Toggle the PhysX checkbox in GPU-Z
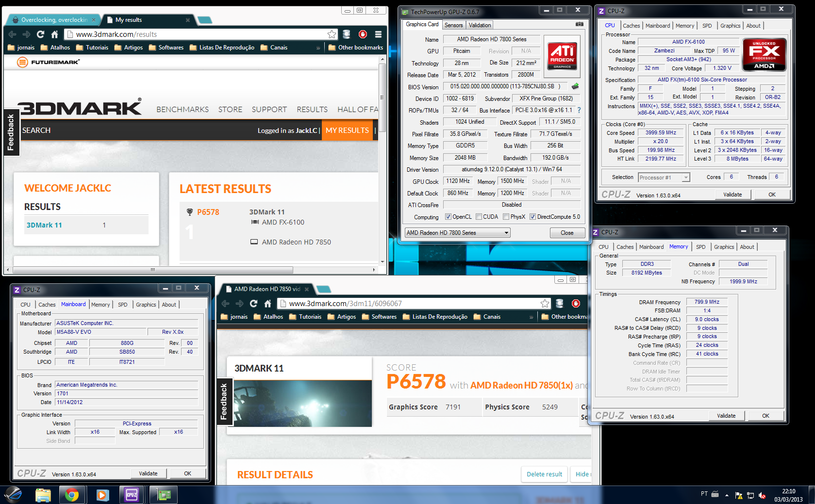 point(506,217)
